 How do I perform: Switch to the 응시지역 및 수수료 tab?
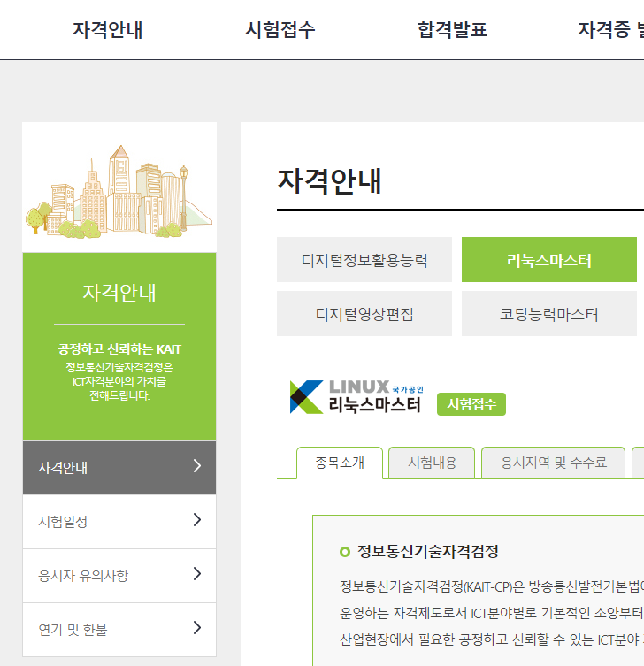[553, 463]
